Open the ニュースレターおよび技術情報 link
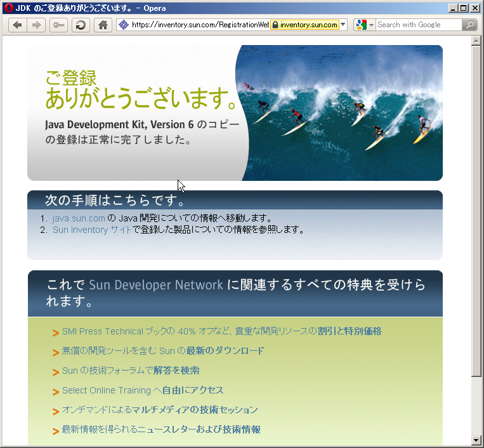Image resolution: width=484 pixels, height=448 pixels. 161,430
